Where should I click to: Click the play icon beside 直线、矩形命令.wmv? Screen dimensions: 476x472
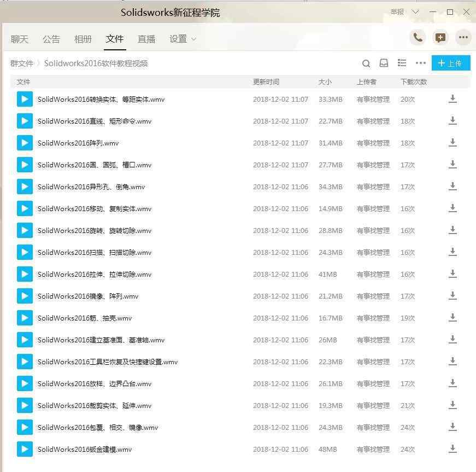click(x=25, y=121)
